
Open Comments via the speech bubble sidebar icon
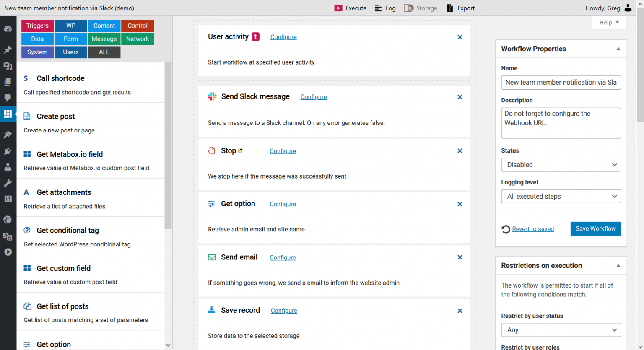tap(8, 98)
